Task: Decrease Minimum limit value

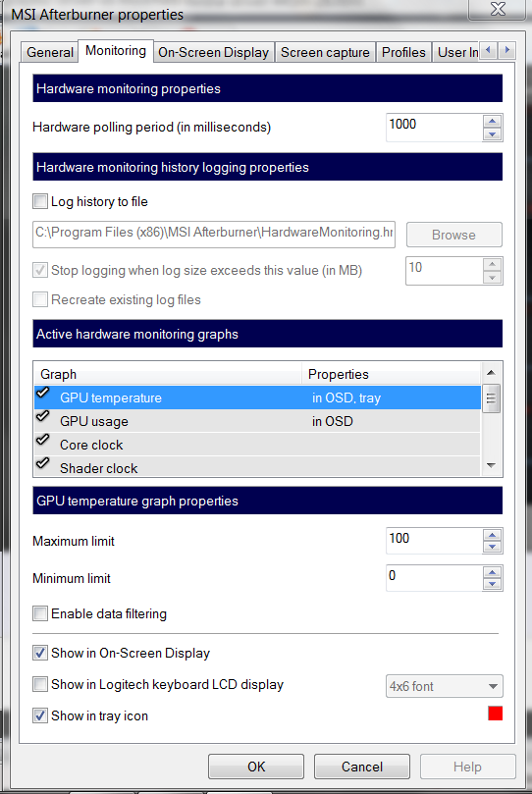Action: pos(492,585)
